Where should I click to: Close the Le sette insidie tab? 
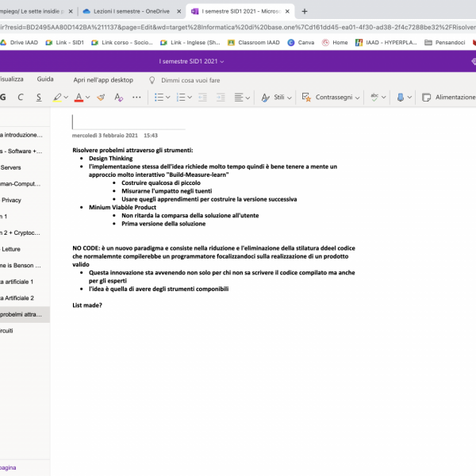pos(71,12)
